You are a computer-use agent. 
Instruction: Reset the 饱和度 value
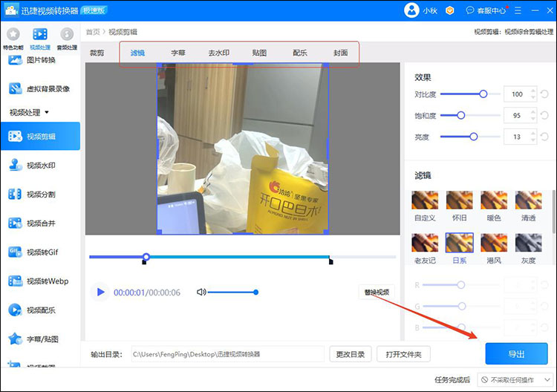click(544, 115)
